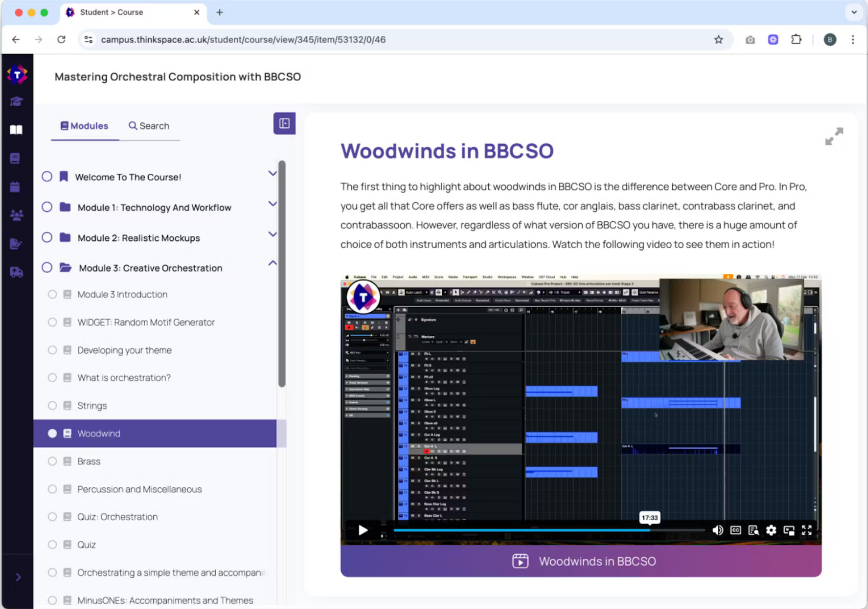This screenshot has height=609, width=868.
Task: Mute the video volume speaker icon
Action: pyautogui.click(x=717, y=530)
